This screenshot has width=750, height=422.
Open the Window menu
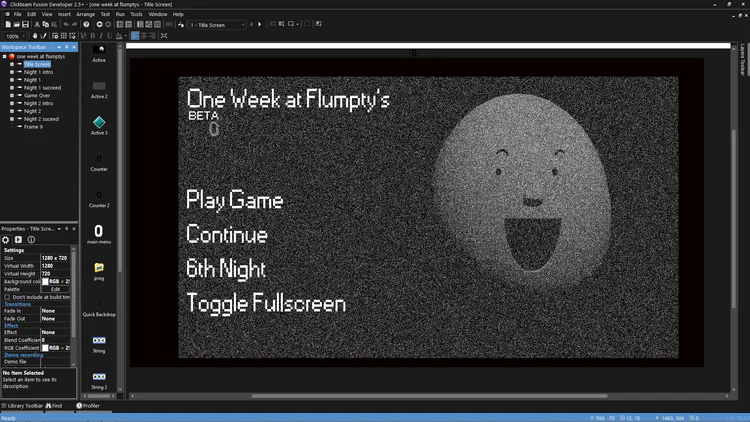pyautogui.click(x=158, y=14)
